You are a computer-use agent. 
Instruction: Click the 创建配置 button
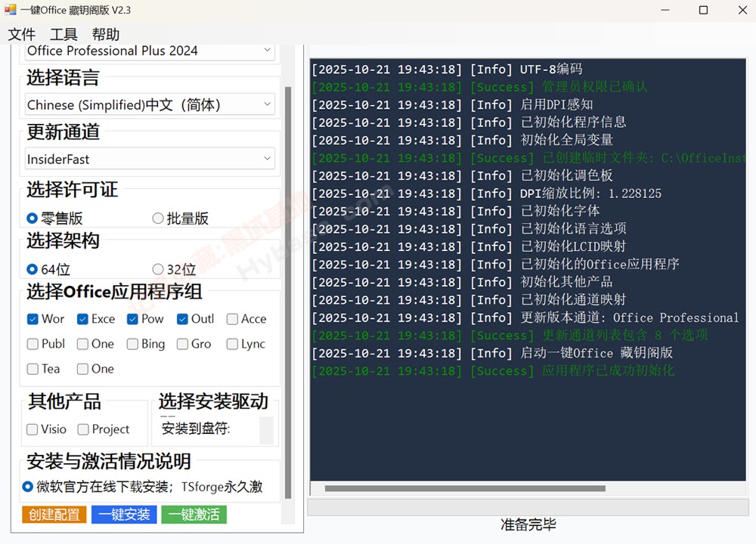click(x=53, y=514)
